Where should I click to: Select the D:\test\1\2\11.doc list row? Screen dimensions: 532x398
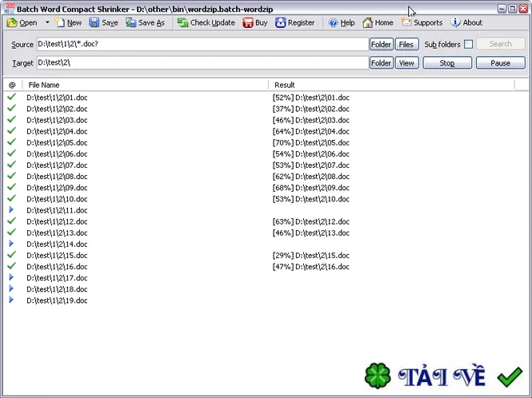point(266,210)
